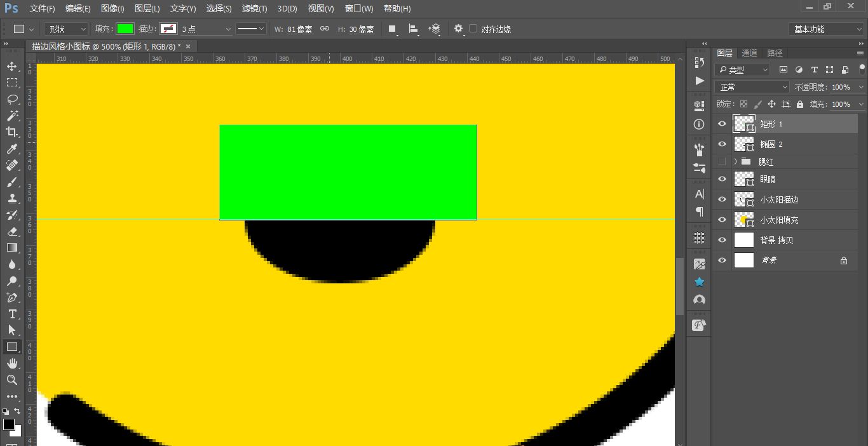The width and height of the screenshot is (868, 446).
Task: Open the 形状 tool mode dropdown
Action: click(x=66, y=29)
